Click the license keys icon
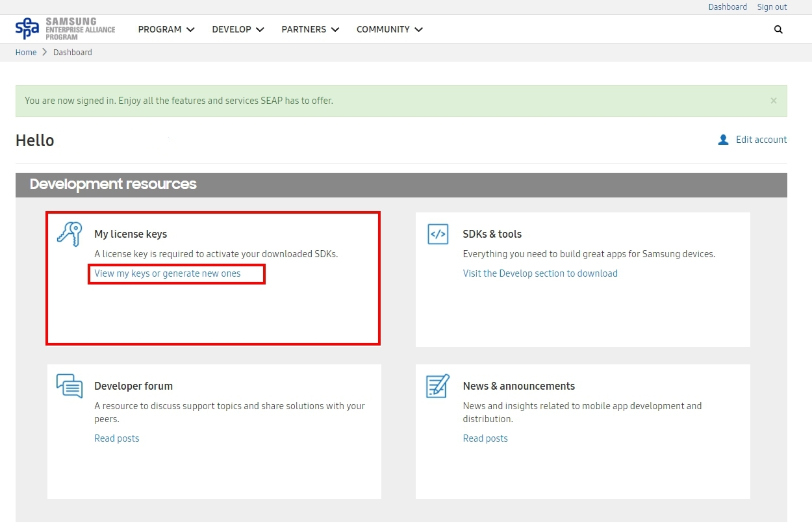The width and height of the screenshot is (812, 530). [x=70, y=233]
